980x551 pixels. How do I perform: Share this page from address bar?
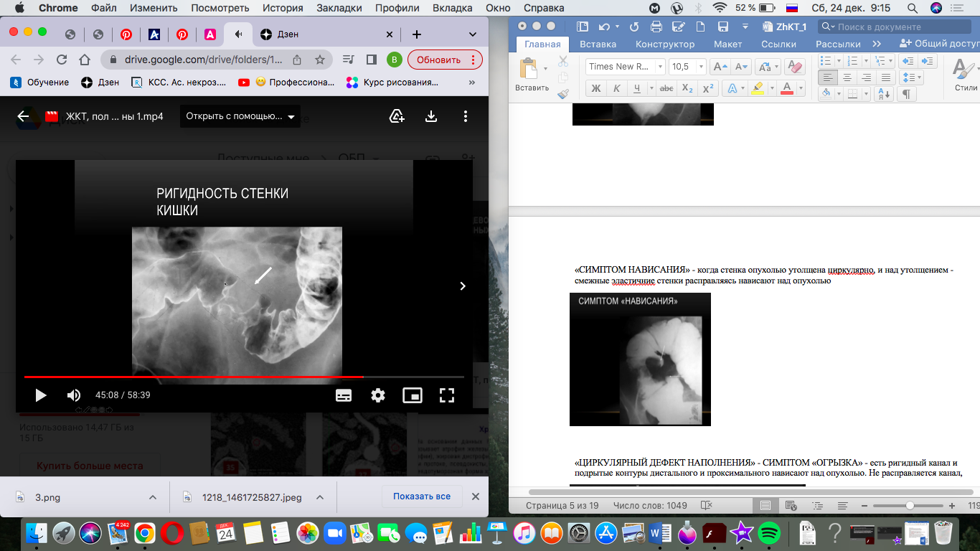pos(297,60)
